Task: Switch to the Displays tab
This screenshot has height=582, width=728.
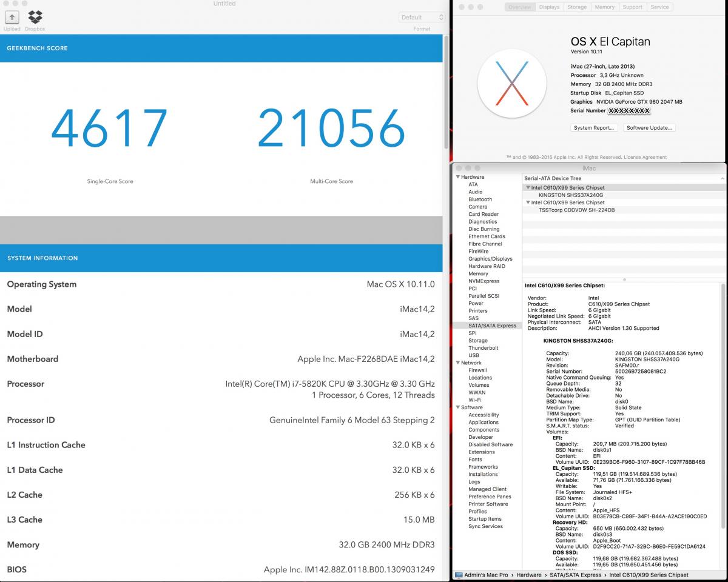Action: [549, 7]
